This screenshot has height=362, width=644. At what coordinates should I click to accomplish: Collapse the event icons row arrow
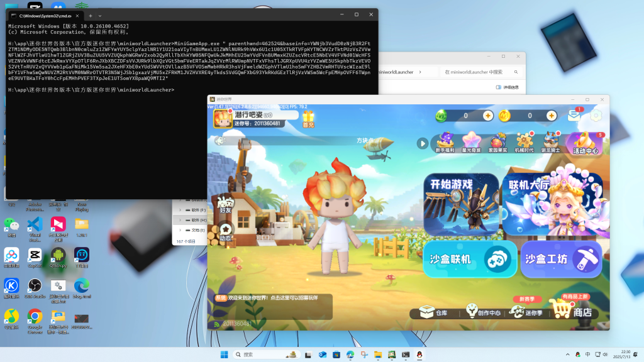click(x=423, y=143)
